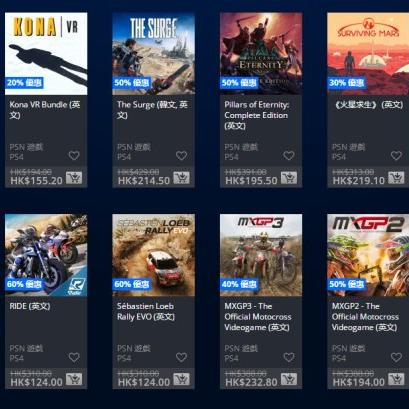The image size is (409, 409).
Task: Add The Surge to cart
Action: coord(181,178)
